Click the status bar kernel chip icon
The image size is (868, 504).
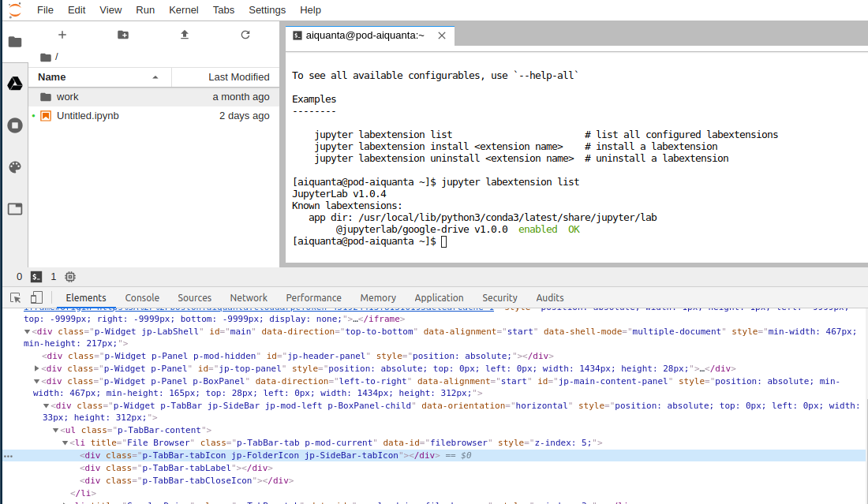[69, 277]
